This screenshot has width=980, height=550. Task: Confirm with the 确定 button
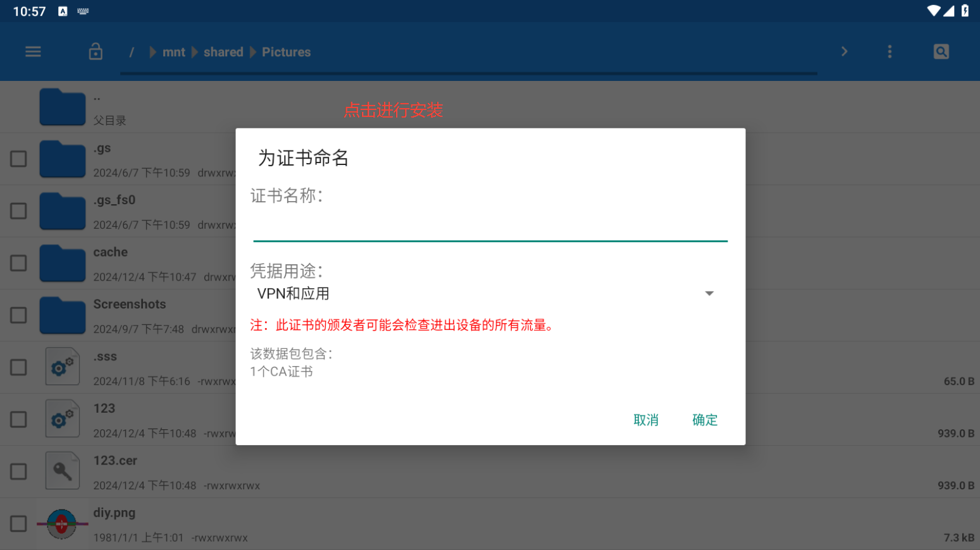pos(705,420)
